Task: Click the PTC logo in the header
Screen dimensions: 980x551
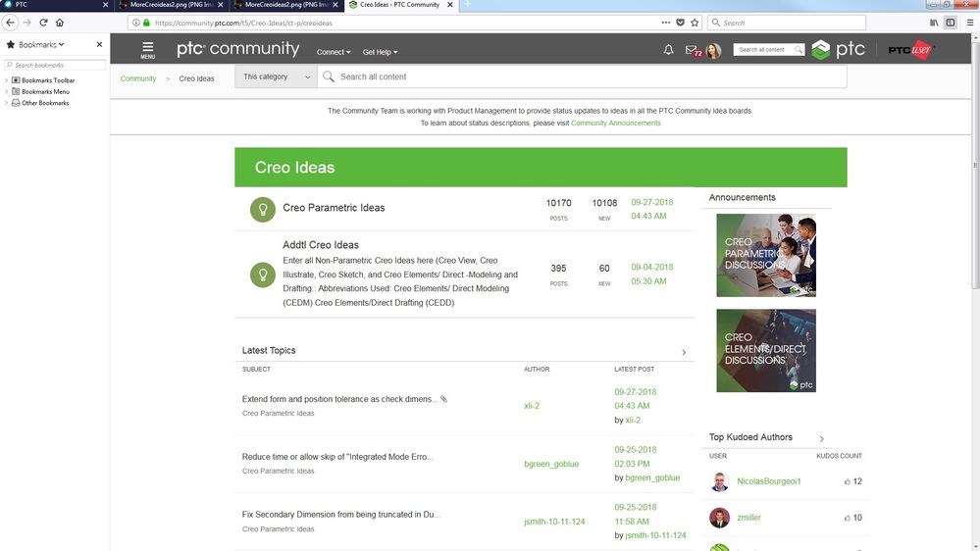Action: 838,49
